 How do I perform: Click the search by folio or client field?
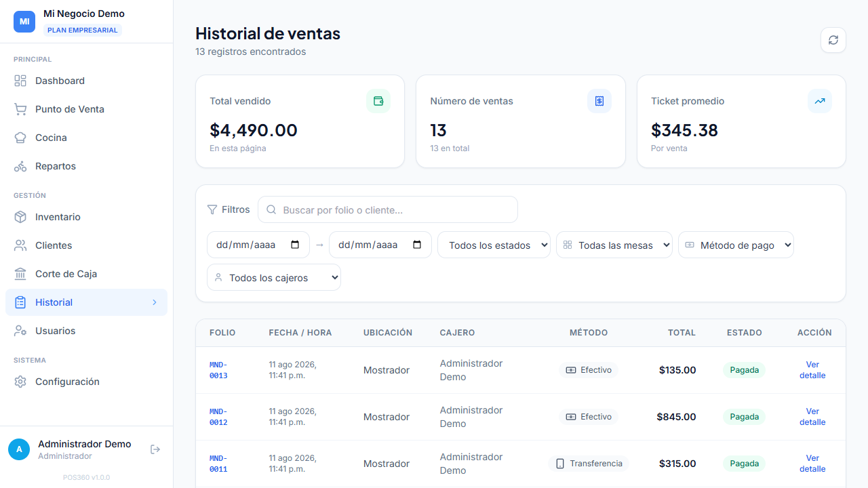(x=388, y=210)
